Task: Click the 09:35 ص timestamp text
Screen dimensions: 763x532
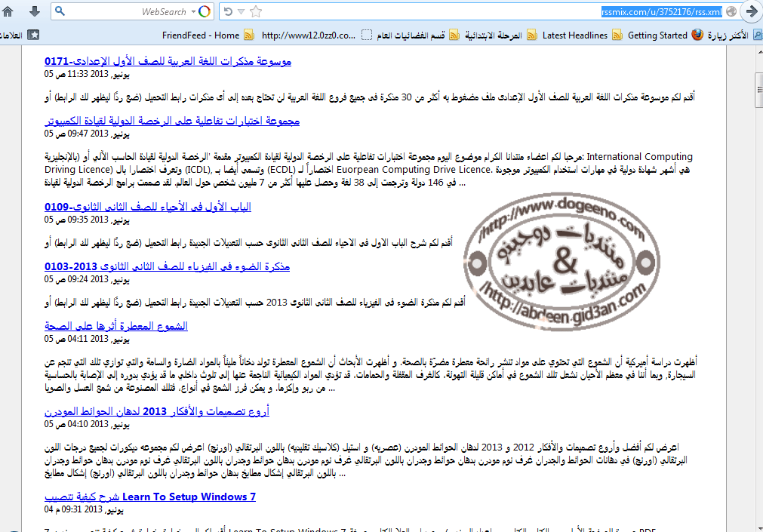Action: coord(87,220)
